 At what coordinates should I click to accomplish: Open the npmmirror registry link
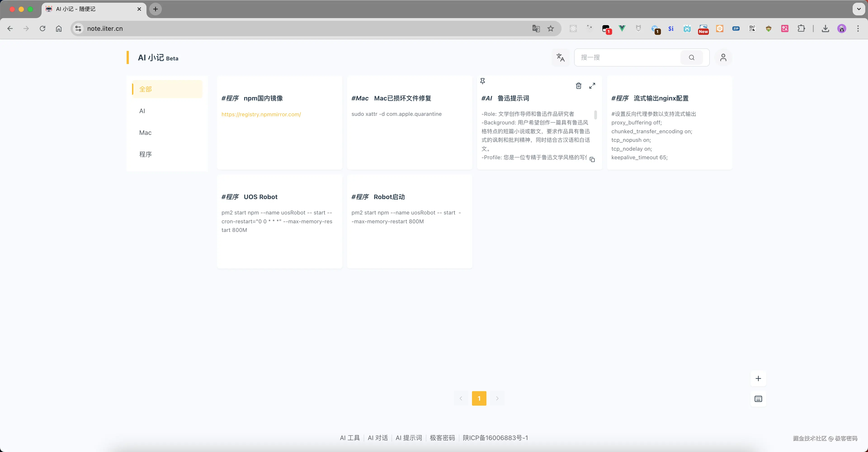(x=261, y=114)
